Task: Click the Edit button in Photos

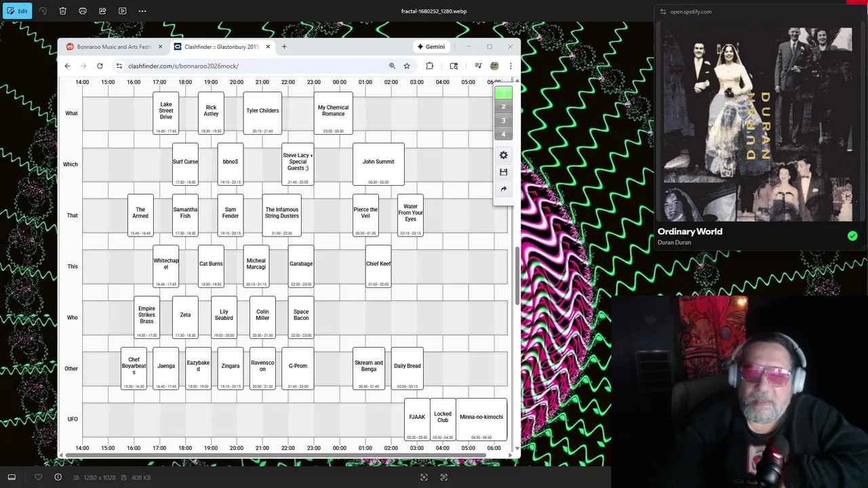Action: pos(17,11)
